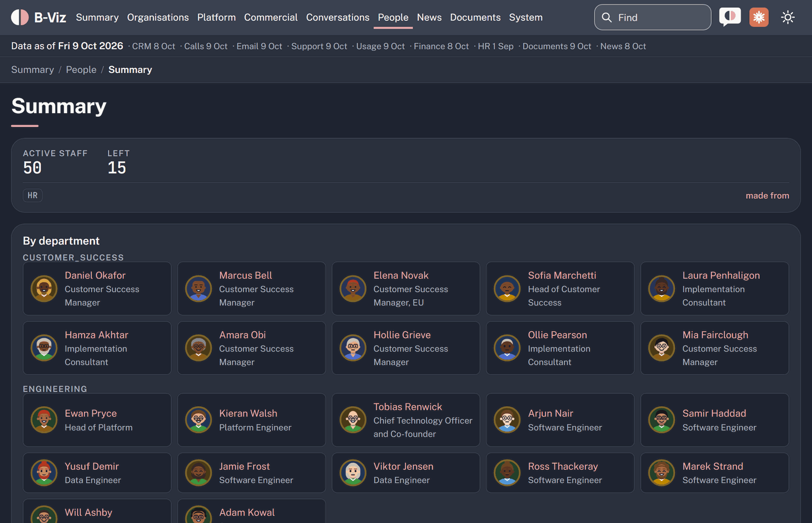
Task: Open Hollie Grieve's name link
Action: tap(402, 335)
